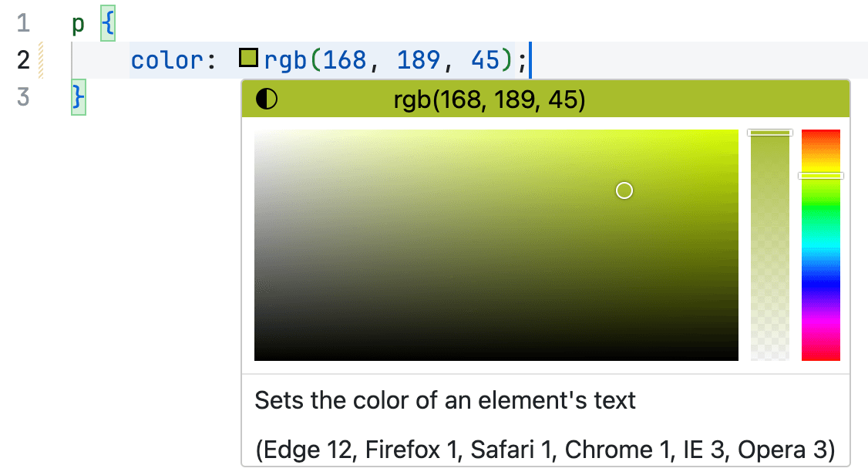Viewport: 868px width, 475px height.
Task: Select line number 1 in the gutter
Action: tap(22, 23)
